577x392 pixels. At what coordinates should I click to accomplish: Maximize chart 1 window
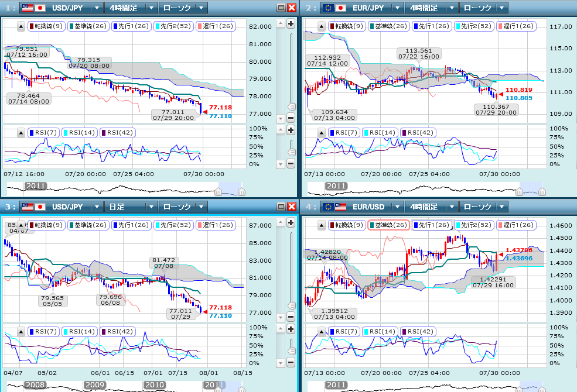pos(281,8)
